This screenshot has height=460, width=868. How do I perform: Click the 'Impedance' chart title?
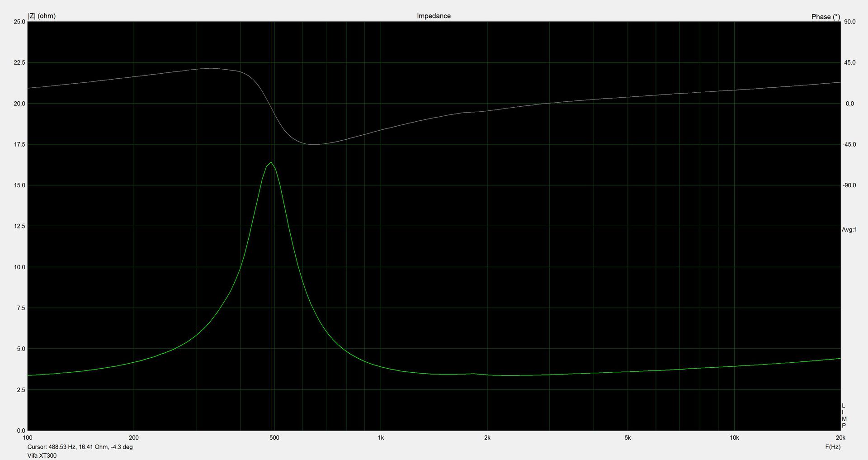click(x=434, y=16)
